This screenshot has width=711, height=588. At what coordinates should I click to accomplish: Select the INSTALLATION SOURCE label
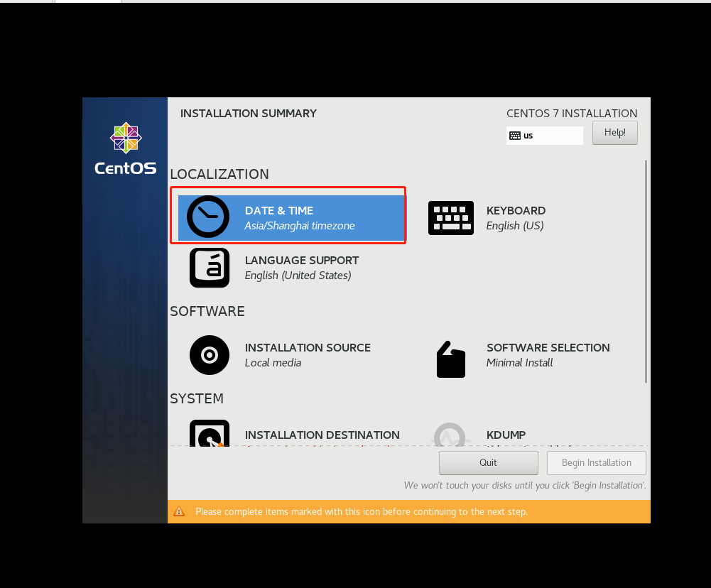click(308, 348)
